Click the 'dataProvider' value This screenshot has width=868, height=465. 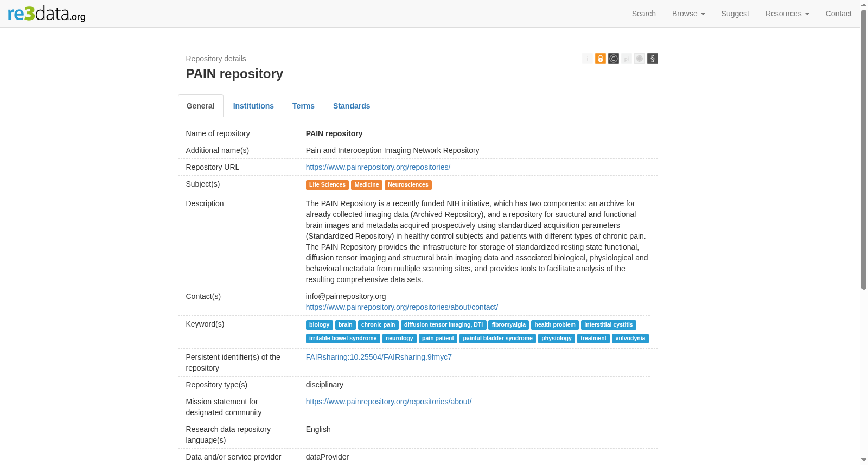coord(327,457)
